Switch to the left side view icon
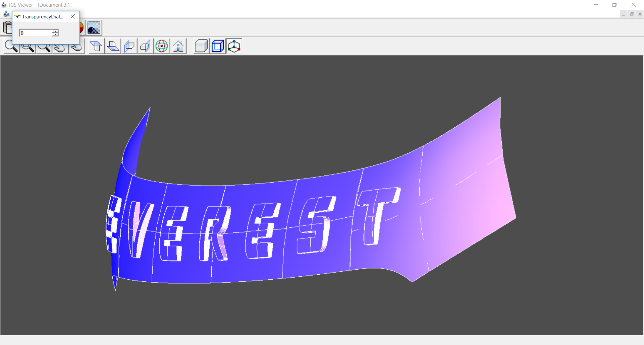 coord(129,46)
